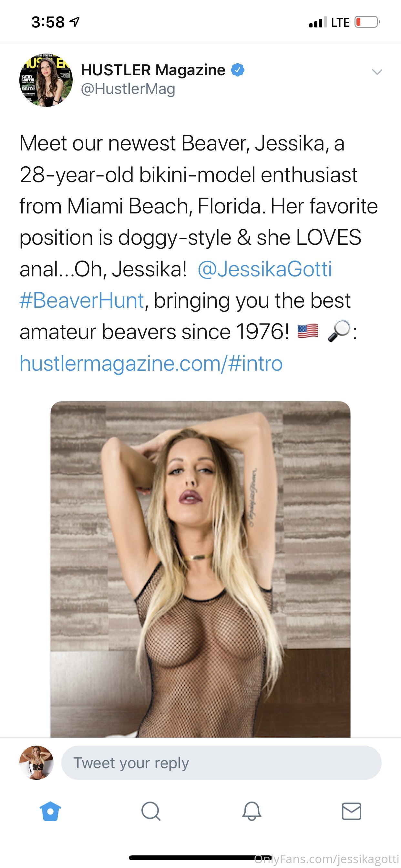Tap the home indicator bar
Viewport: 401px width, 868px height.
coord(200,858)
